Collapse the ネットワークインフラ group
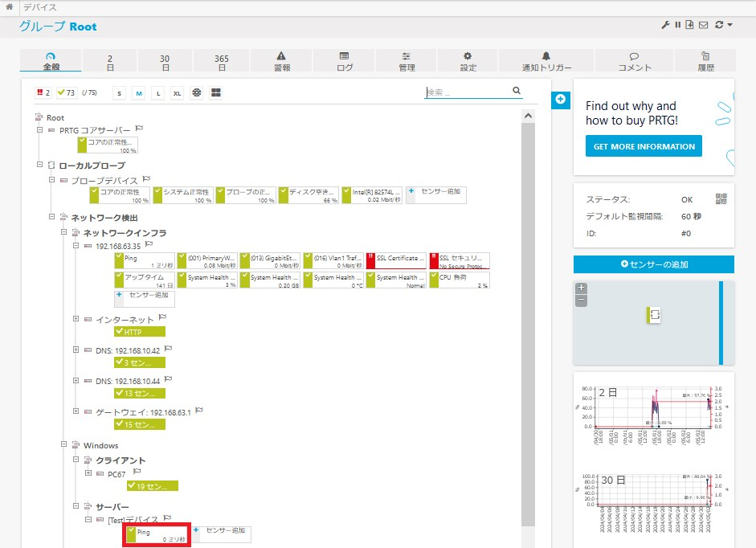 click(63, 232)
